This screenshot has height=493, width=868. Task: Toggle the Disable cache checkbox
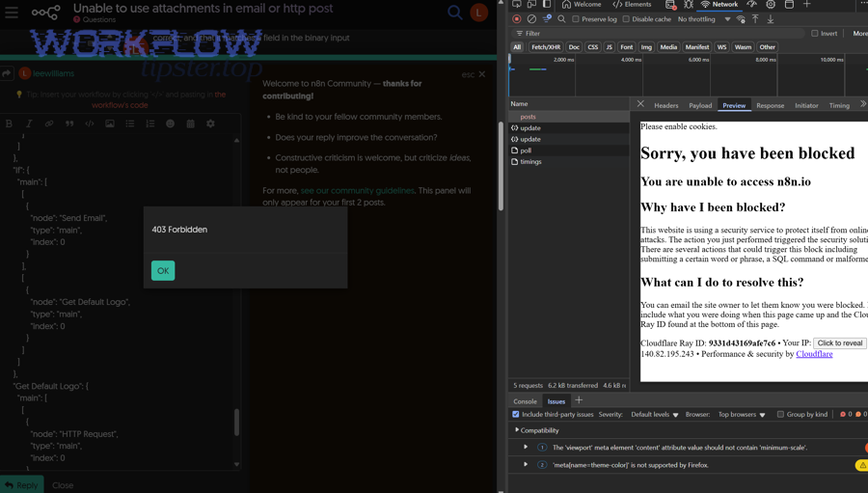coord(626,19)
